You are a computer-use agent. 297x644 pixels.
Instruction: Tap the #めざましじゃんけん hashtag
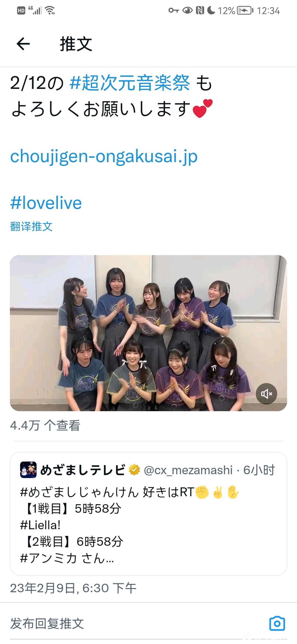[79, 492]
